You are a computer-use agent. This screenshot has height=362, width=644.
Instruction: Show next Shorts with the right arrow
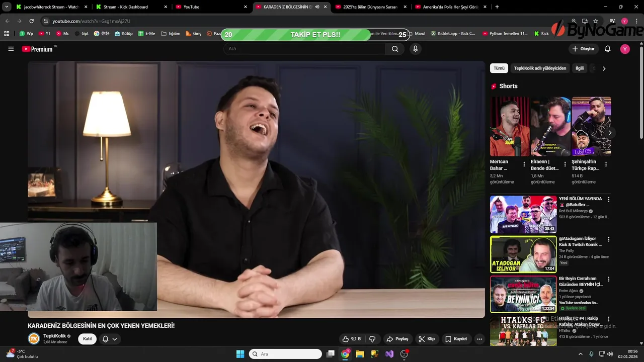(610, 133)
